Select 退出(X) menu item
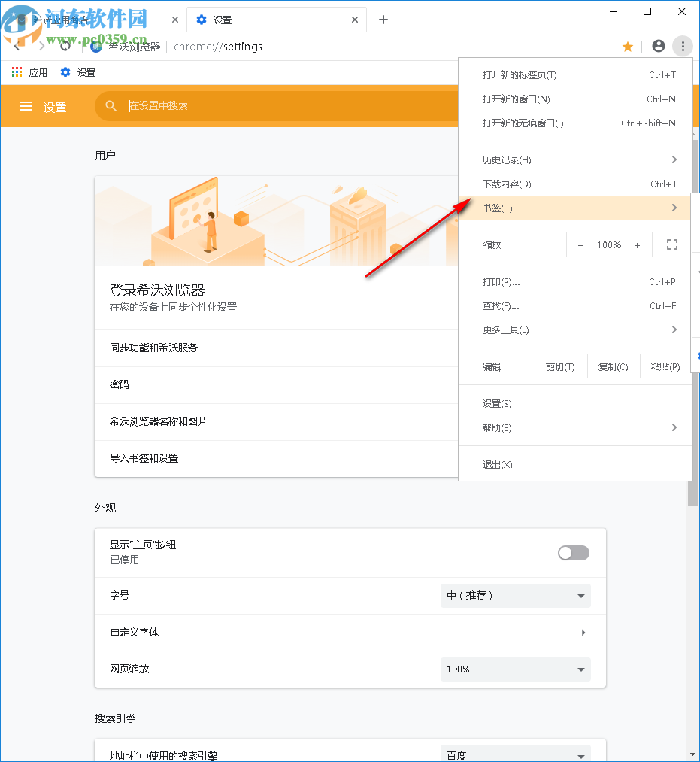This screenshot has width=700, height=762. tap(575, 465)
